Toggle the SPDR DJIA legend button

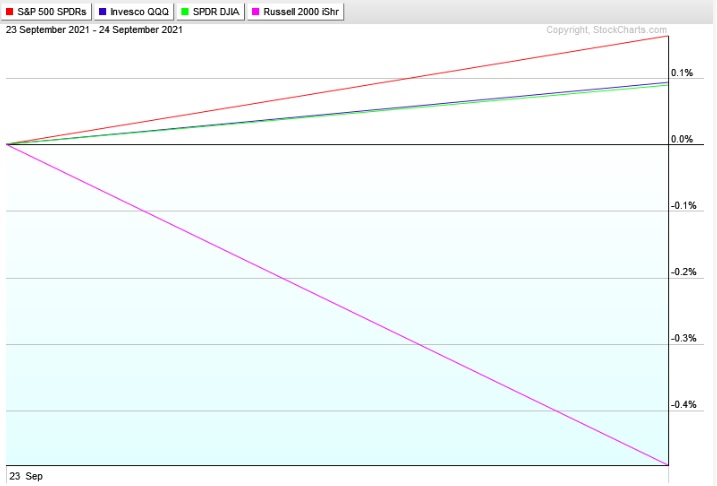pos(210,11)
